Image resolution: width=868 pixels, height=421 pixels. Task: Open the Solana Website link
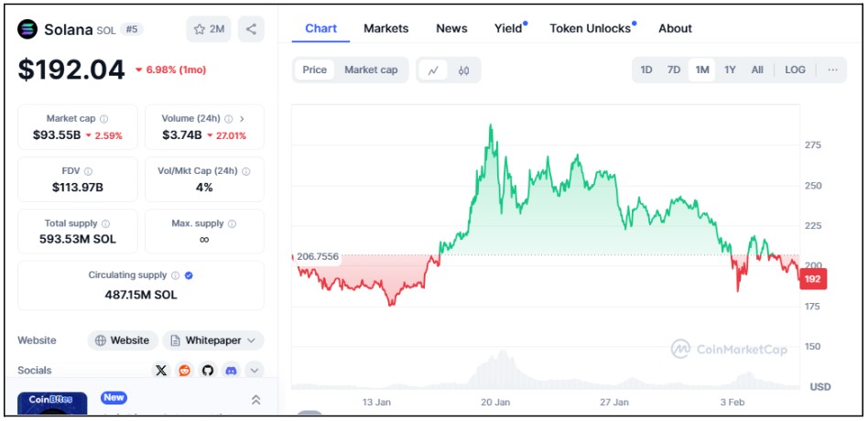123,340
